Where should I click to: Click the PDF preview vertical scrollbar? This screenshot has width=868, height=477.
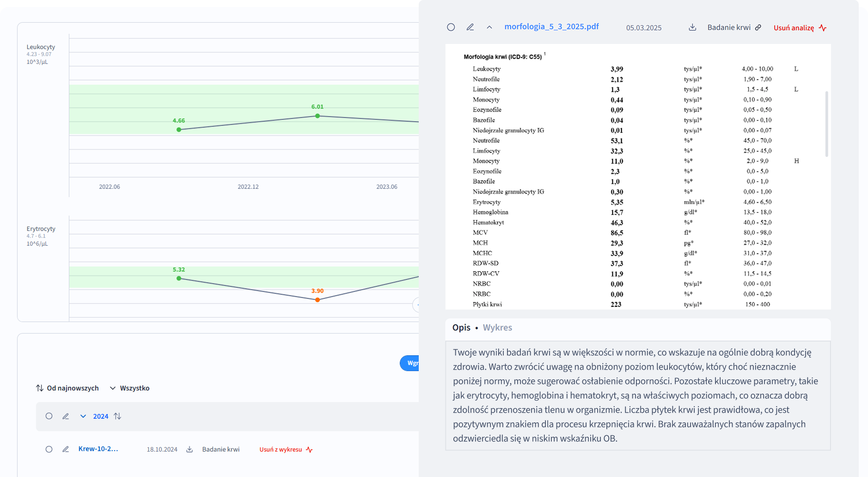click(826, 124)
